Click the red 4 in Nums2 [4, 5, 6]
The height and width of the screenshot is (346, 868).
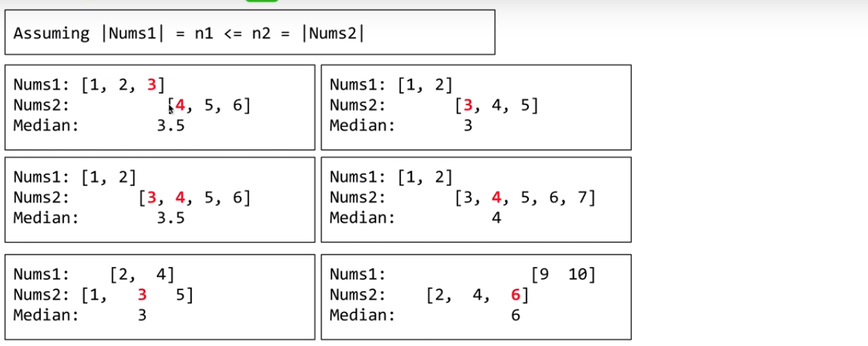[x=179, y=104]
